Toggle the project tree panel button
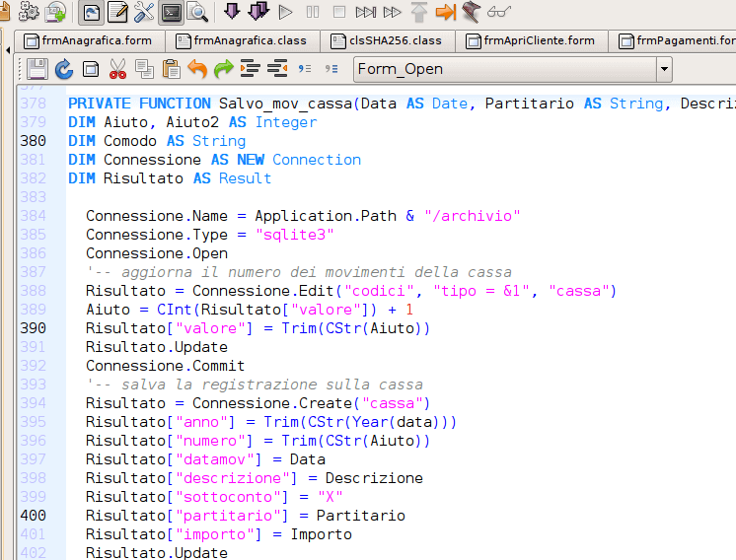 (x=91, y=12)
